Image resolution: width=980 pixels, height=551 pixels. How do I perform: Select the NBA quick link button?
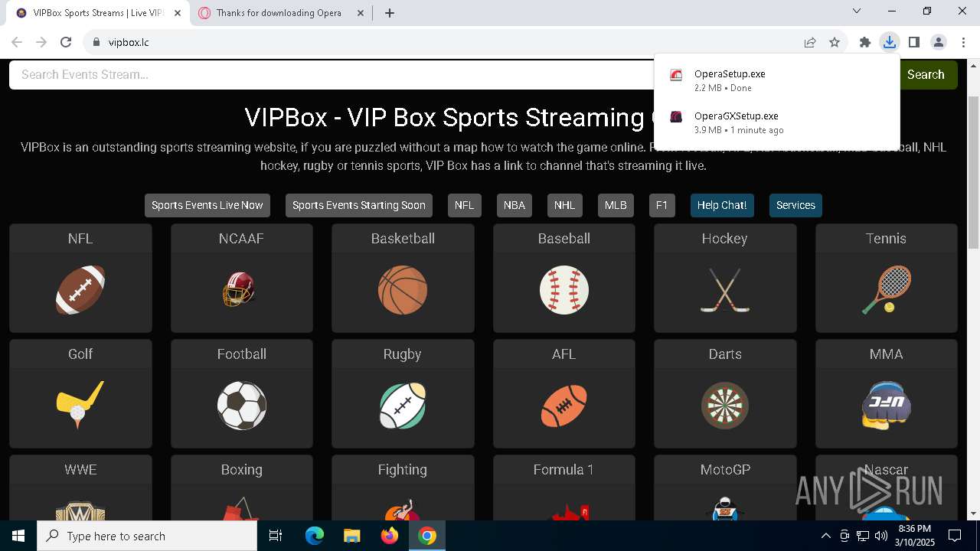click(x=514, y=205)
